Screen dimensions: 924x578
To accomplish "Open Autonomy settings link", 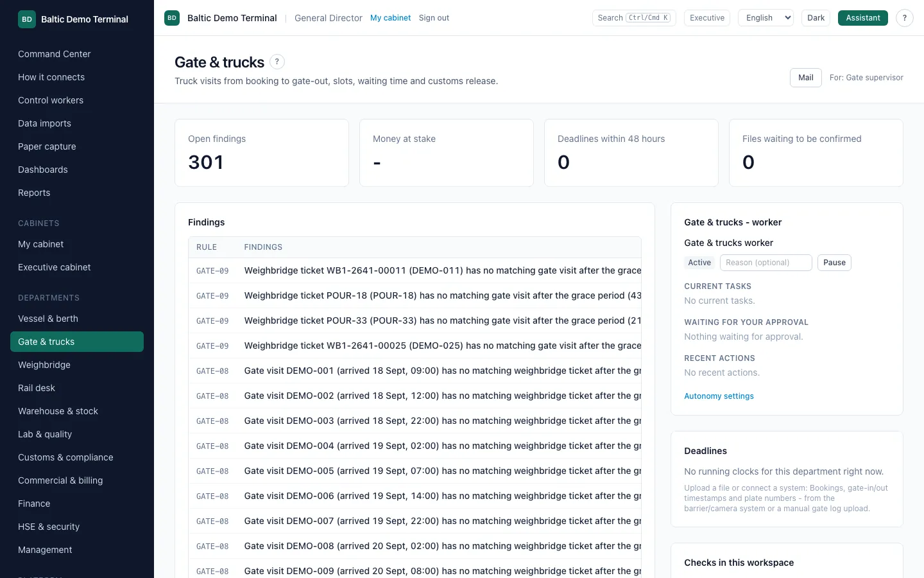I will pyautogui.click(x=719, y=396).
